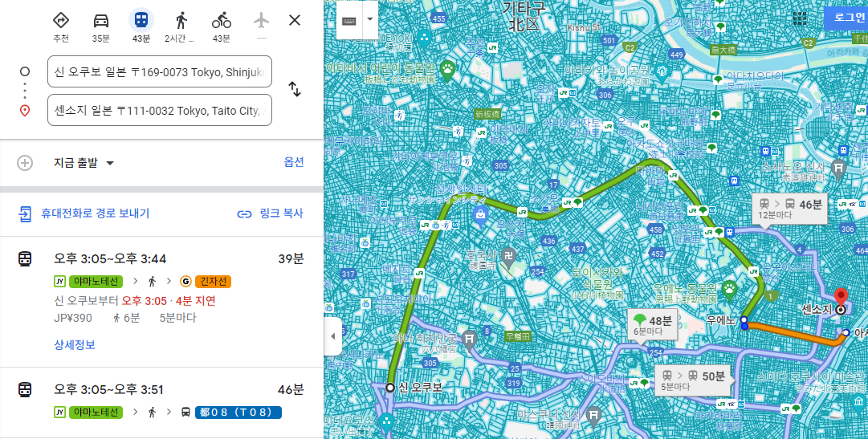Click the 로그인 sign-in button
868x439 pixels.
pyautogui.click(x=846, y=17)
